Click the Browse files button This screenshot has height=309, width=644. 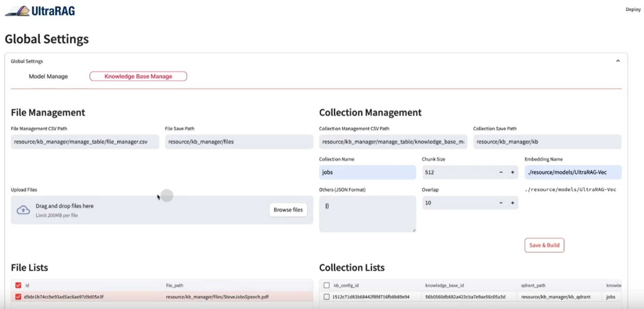point(288,210)
